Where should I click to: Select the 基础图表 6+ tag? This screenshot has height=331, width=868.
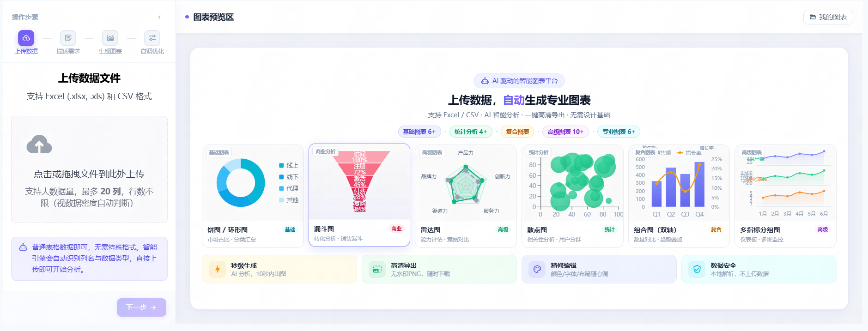[x=419, y=132]
